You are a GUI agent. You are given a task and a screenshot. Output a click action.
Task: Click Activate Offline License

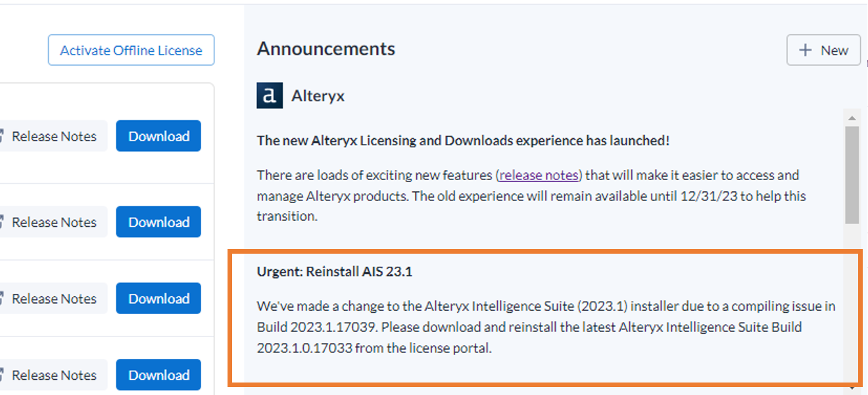[131, 50]
